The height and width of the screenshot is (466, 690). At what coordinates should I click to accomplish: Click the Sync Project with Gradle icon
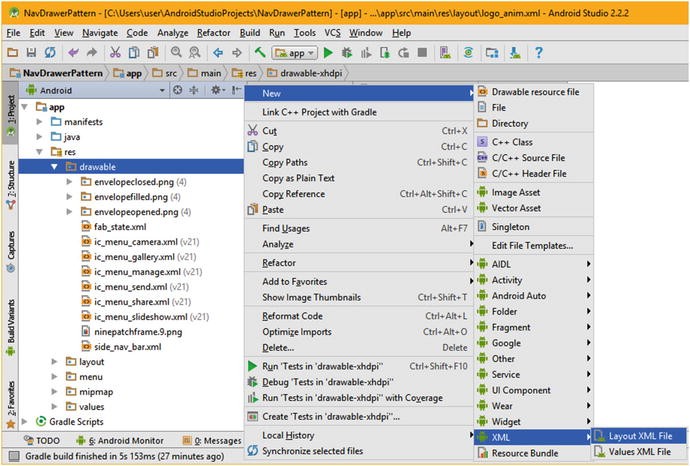[x=468, y=53]
